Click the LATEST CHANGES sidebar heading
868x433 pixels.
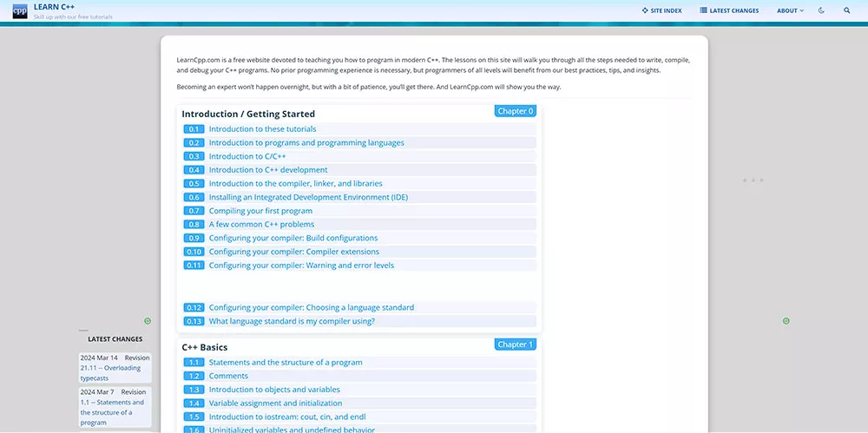pos(115,339)
